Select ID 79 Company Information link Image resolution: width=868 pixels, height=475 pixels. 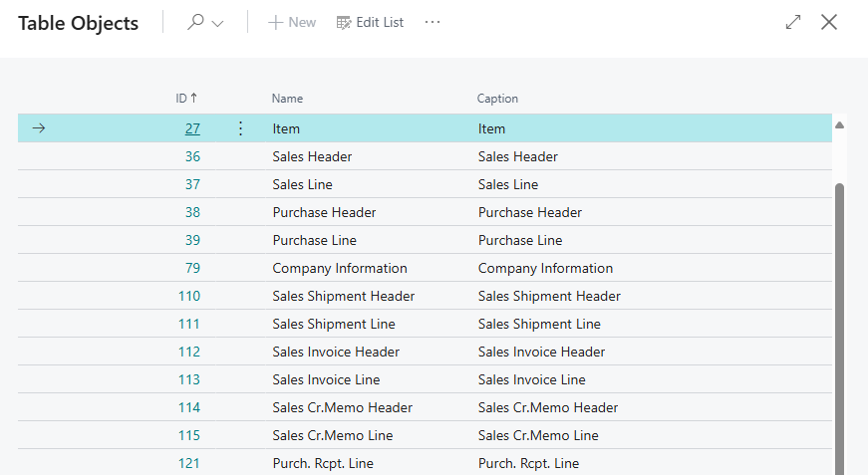192,268
